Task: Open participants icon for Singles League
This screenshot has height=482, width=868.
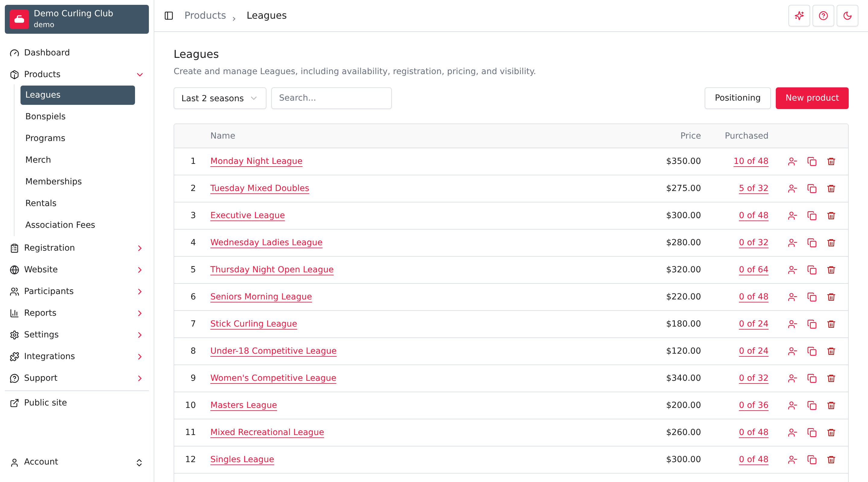Action: click(792, 459)
